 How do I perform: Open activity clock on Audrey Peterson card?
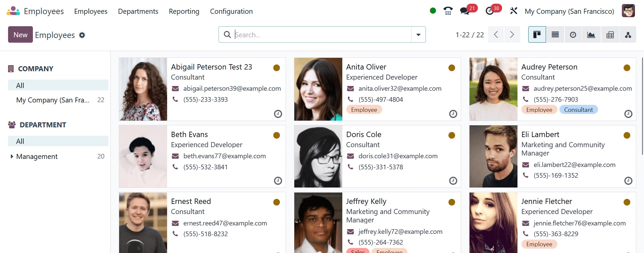628,114
